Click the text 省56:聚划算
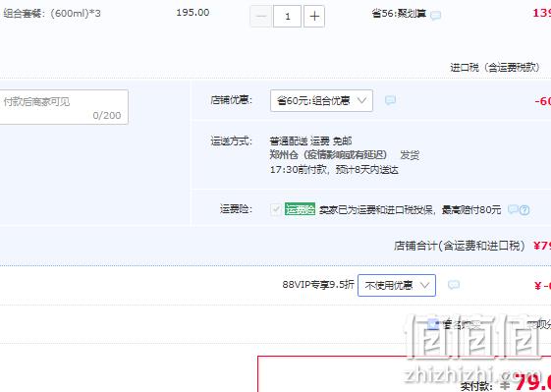This screenshot has height=392, width=551. pos(399,14)
